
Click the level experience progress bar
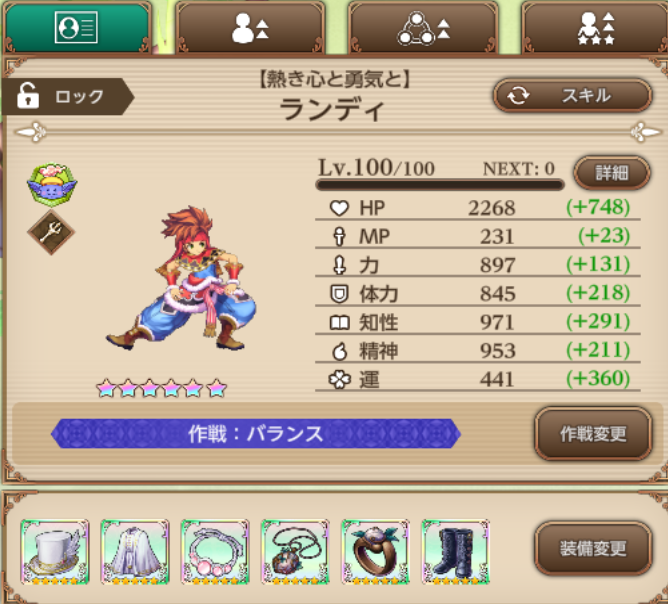440,185
